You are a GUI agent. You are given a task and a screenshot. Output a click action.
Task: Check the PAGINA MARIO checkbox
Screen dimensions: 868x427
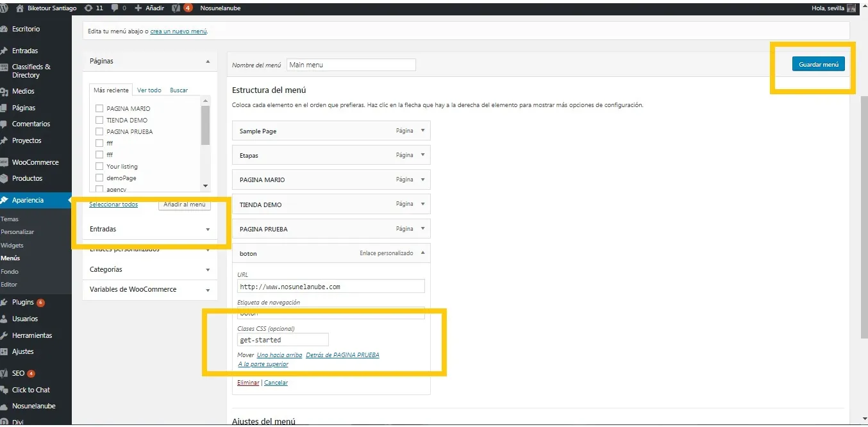coord(99,108)
